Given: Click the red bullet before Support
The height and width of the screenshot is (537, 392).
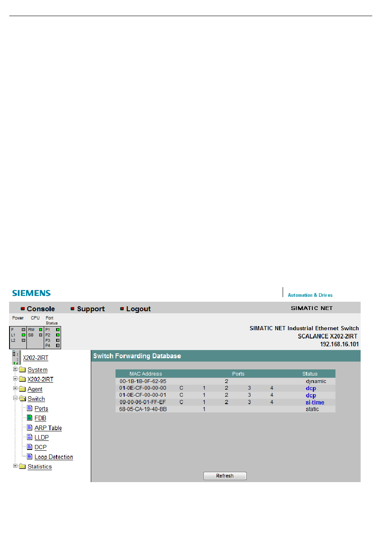Looking at the screenshot, I should 73,309.
